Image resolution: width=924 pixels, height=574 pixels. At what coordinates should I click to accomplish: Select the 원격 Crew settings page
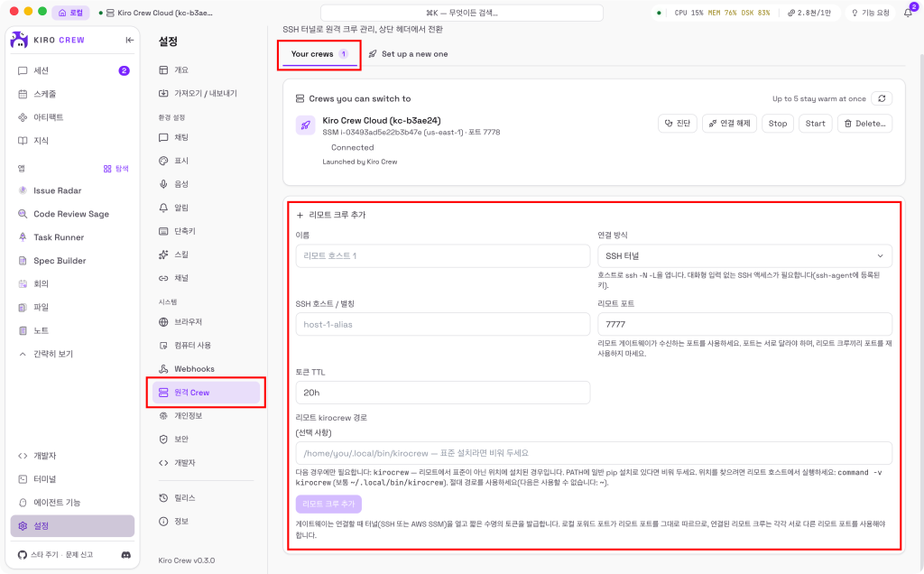(206, 393)
